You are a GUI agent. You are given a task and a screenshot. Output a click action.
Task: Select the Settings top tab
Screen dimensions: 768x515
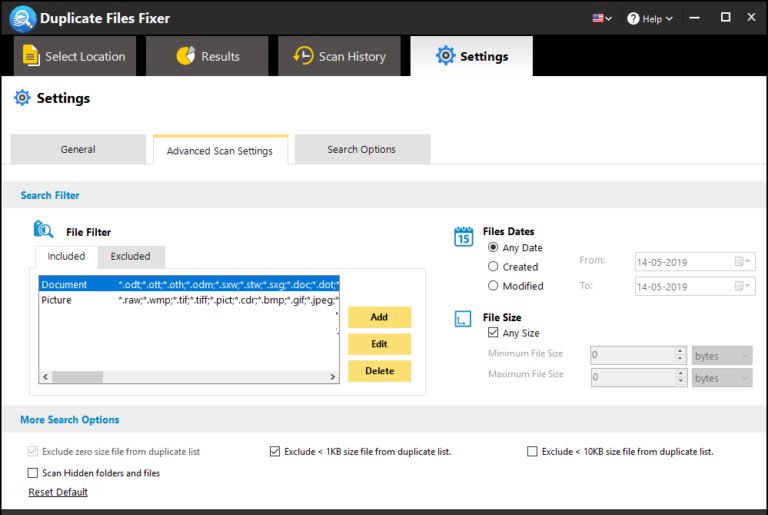(472, 56)
